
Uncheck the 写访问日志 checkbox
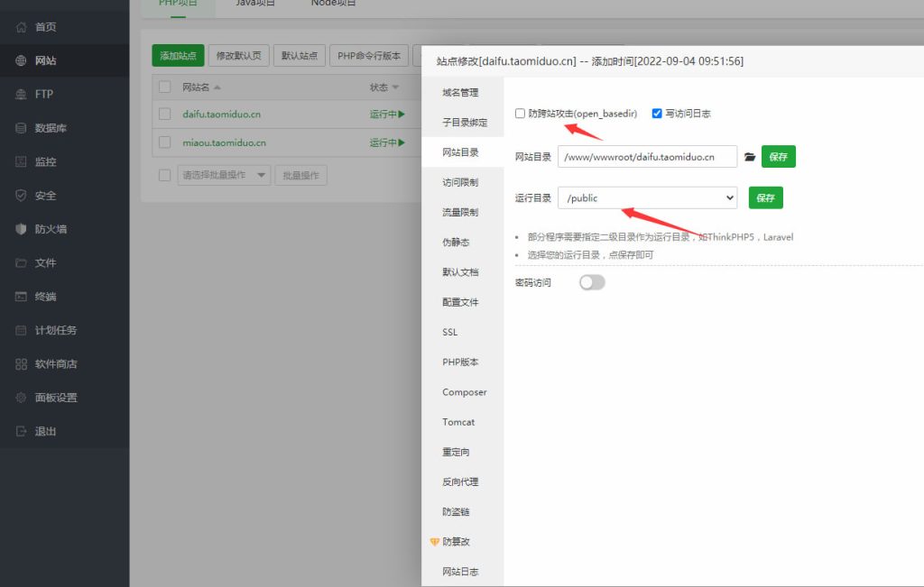657,113
